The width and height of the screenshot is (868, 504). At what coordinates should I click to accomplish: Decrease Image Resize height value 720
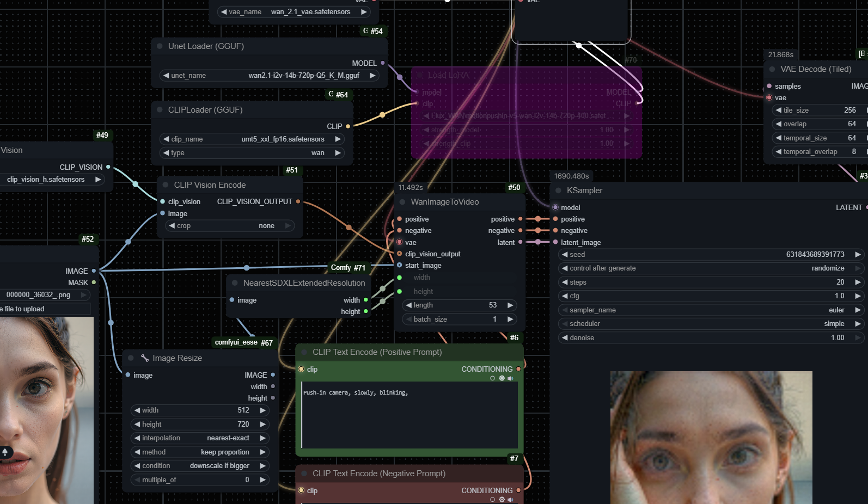137,425
